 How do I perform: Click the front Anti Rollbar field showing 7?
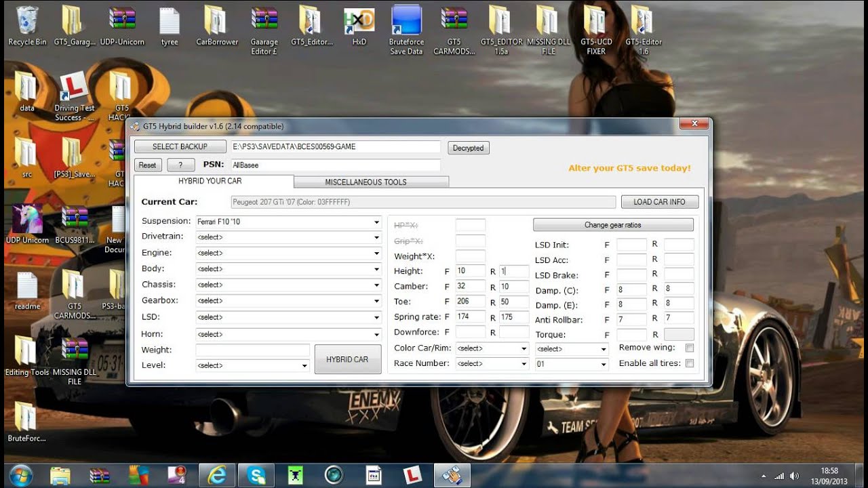(631, 319)
